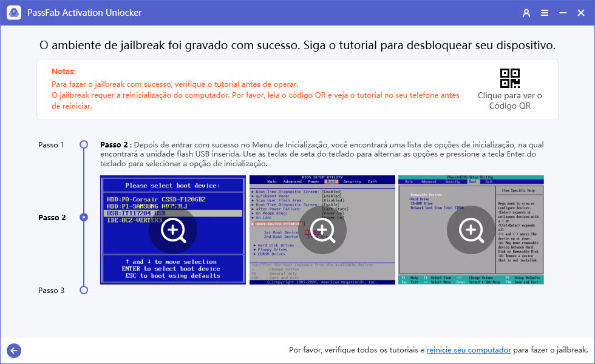Open the 'reinicie seu computador' link

[x=469, y=350]
